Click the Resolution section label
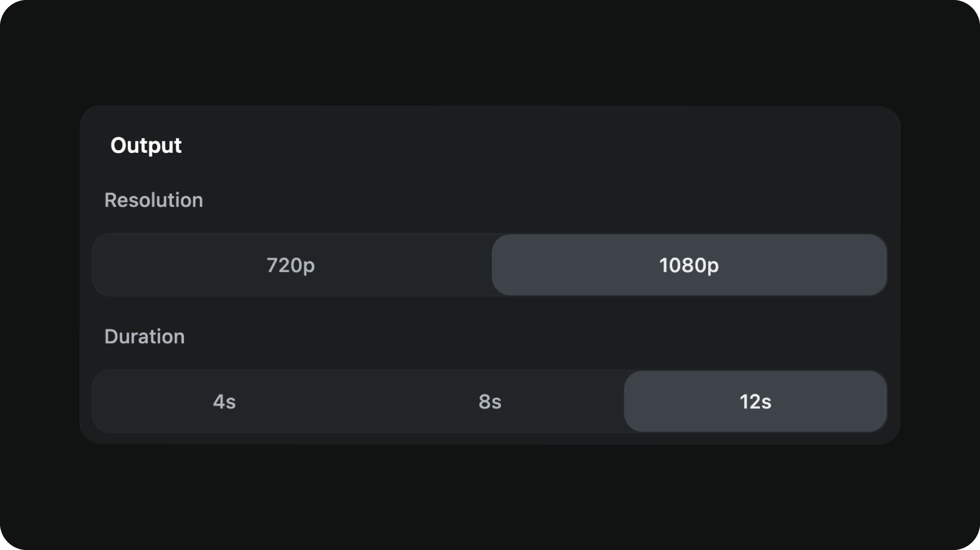Viewport: 980px width, 550px height. [x=153, y=200]
